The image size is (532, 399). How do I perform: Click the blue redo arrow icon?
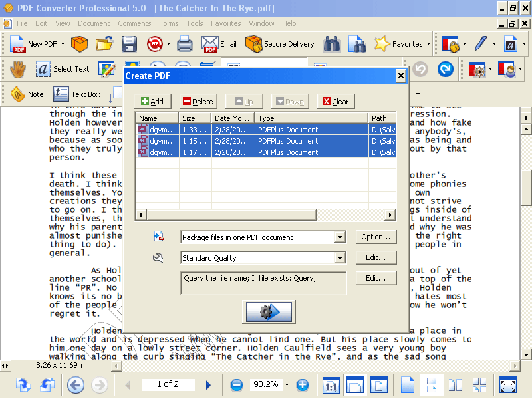pos(446,69)
